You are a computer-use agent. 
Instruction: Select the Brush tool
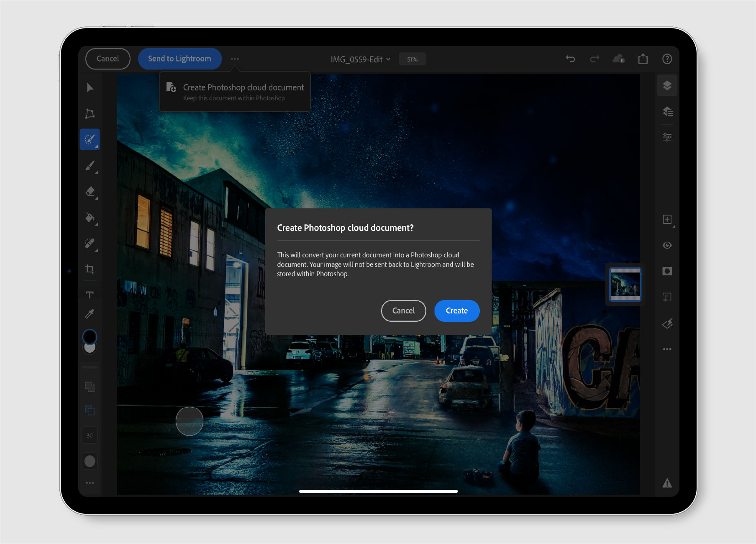pos(90,166)
